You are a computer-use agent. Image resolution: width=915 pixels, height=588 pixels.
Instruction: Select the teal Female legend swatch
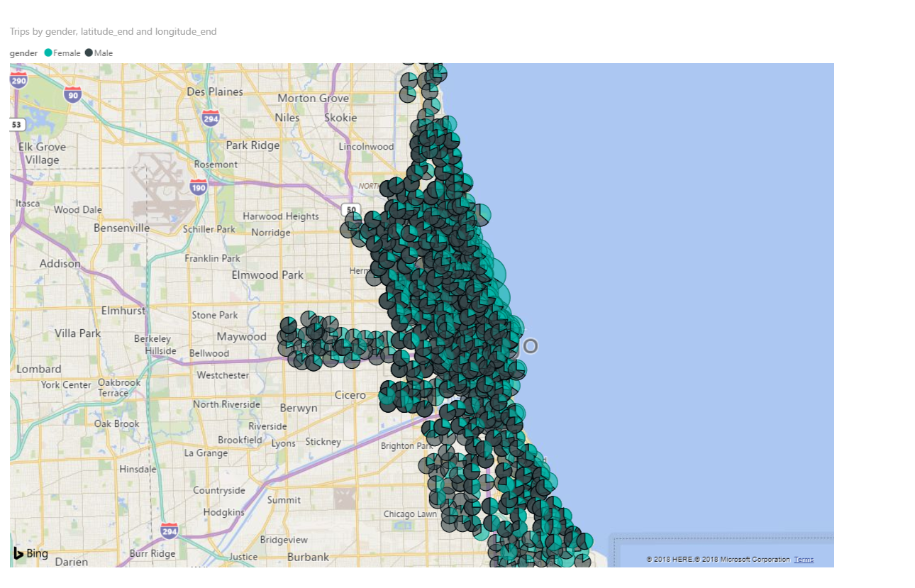pyautogui.click(x=48, y=53)
